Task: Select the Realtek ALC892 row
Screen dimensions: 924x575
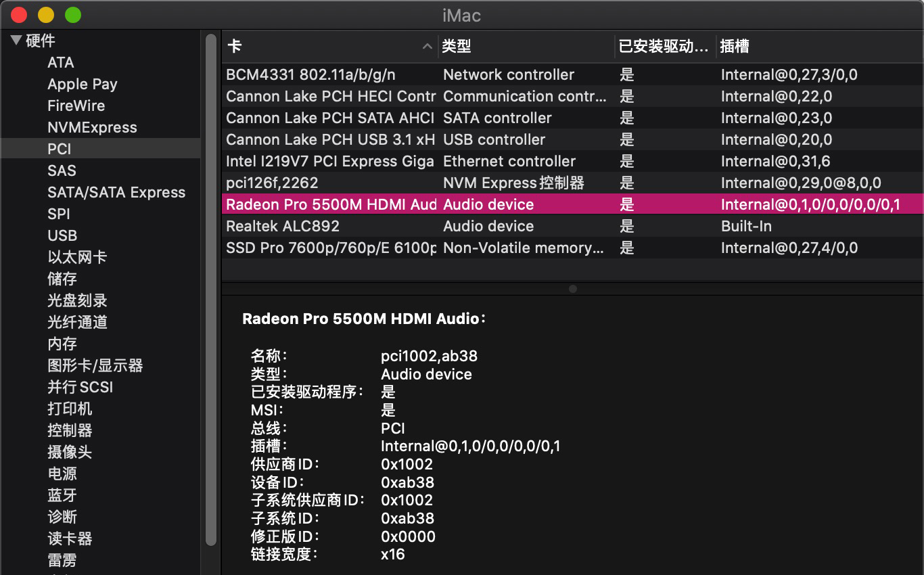Action: tap(573, 226)
